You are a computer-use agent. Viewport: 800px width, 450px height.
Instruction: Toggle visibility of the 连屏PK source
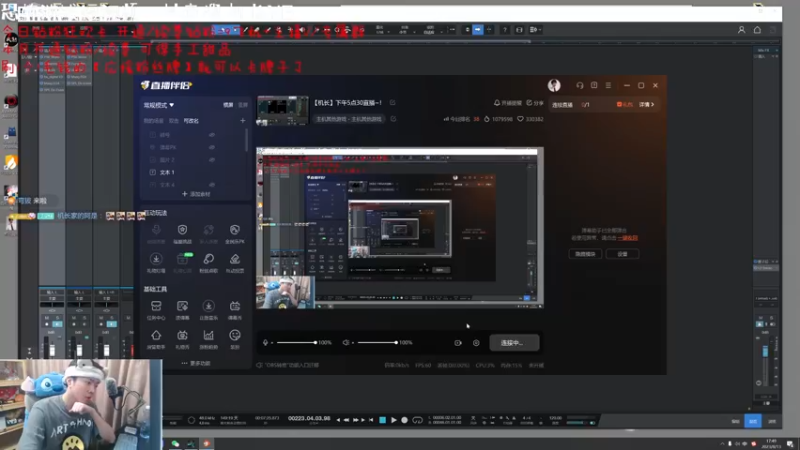pos(212,147)
